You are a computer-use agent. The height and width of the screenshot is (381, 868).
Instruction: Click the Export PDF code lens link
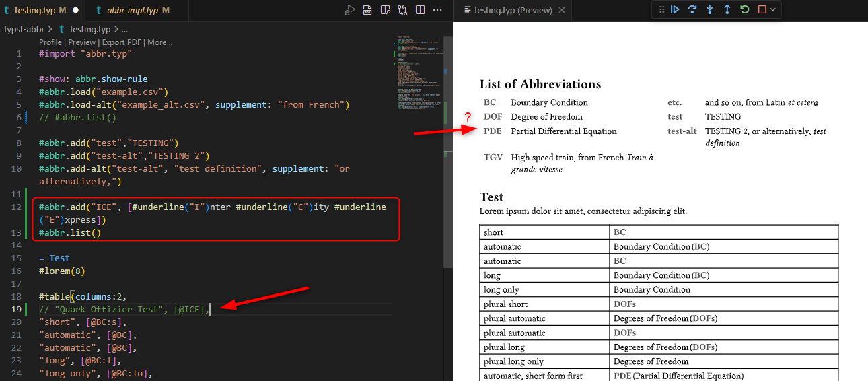(122, 42)
